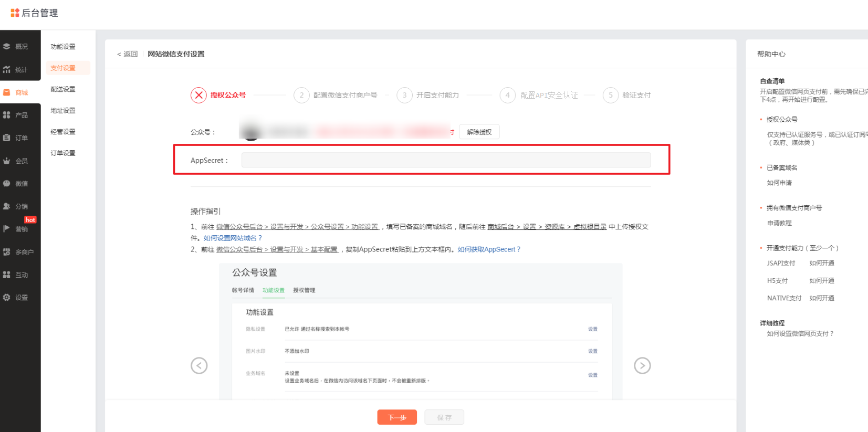868x432 pixels.
Task: Open the 微信 WeChat sidebar icon
Action: [x=6, y=183]
